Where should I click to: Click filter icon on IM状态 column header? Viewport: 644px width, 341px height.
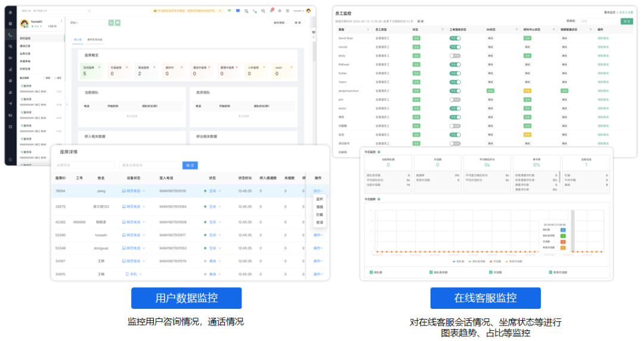point(516,30)
